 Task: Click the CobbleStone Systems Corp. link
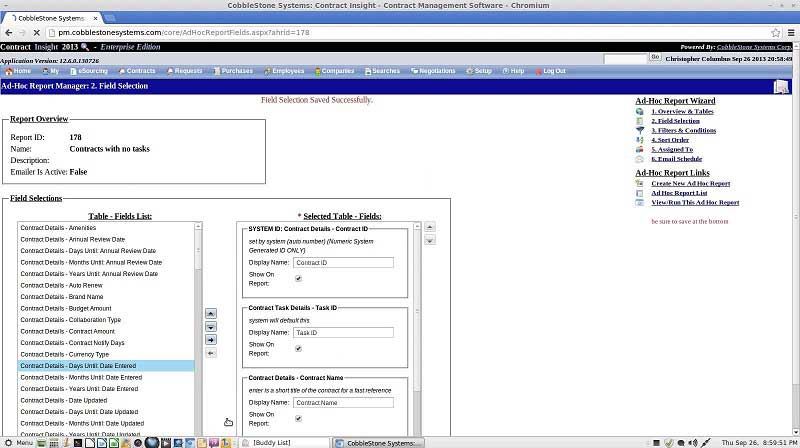(754, 47)
